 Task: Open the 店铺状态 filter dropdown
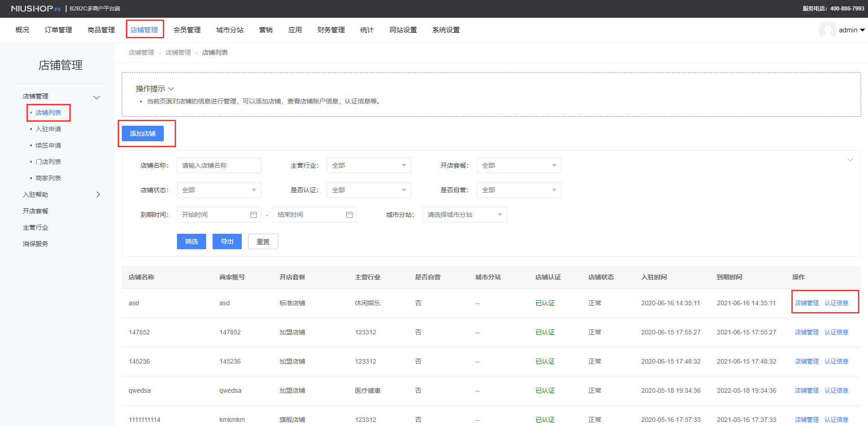[x=219, y=190]
